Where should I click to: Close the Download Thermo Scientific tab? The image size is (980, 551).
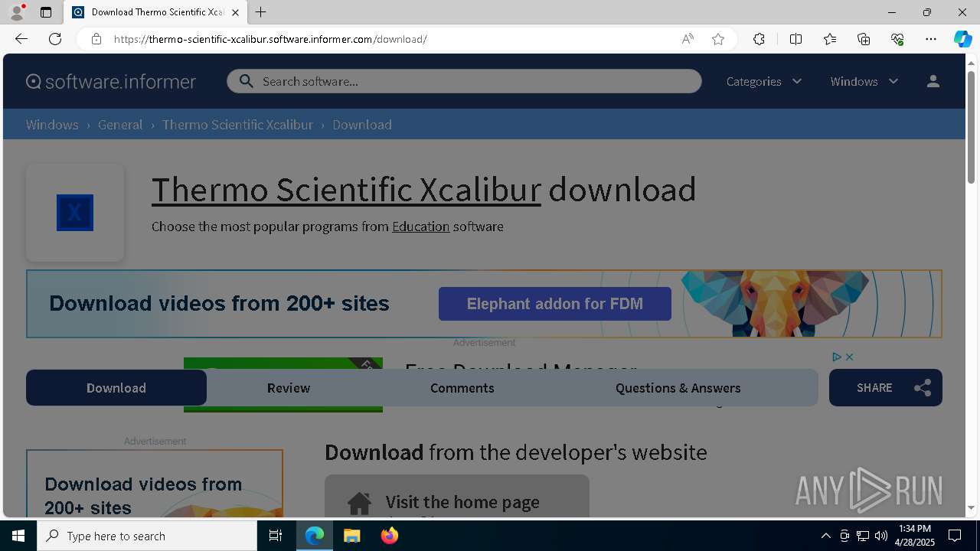235,12
